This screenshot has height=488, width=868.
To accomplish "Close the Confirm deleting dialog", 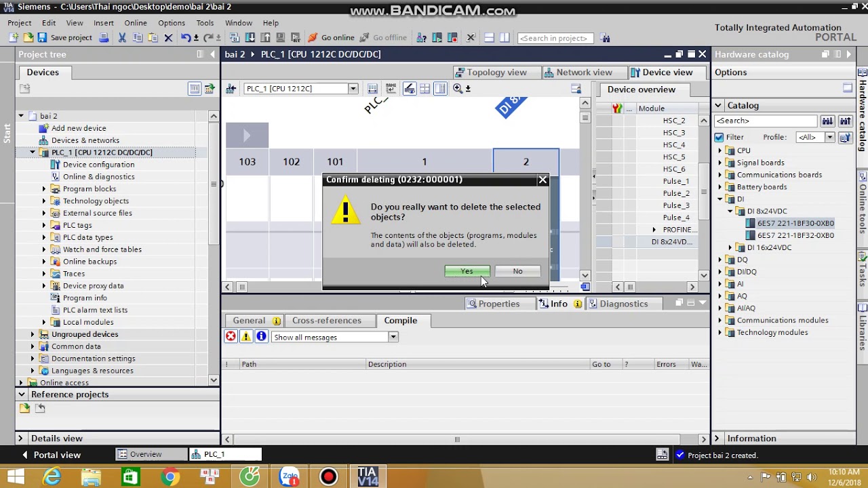I will pos(542,180).
